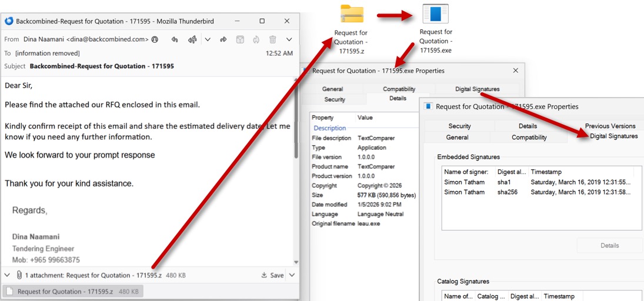Click the Reply All icon
Image resolution: width=644 pixels, height=301 pixels.
tap(192, 39)
